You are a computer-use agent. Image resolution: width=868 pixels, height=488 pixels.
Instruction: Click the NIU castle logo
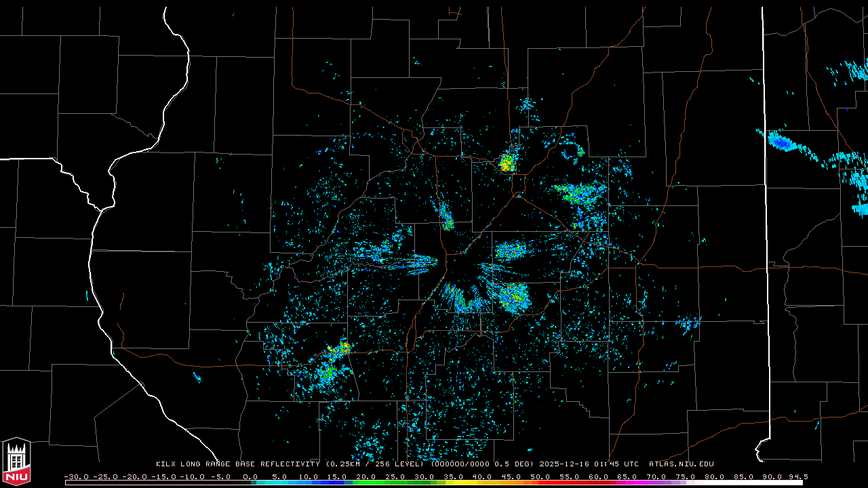click(16, 462)
